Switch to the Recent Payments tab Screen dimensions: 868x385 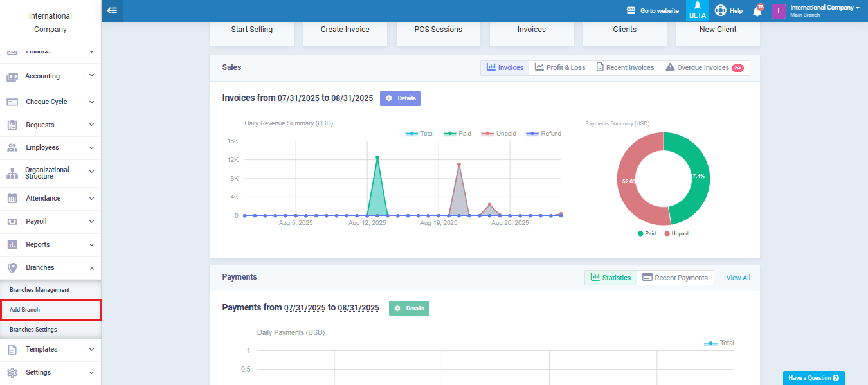(674, 278)
